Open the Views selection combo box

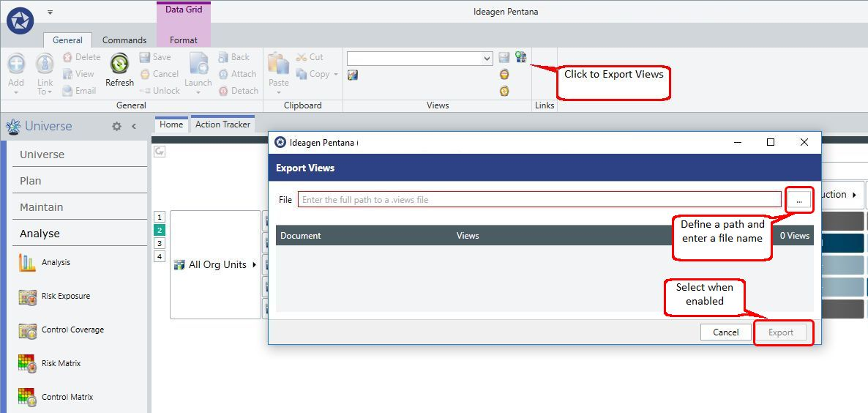(x=419, y=58)
